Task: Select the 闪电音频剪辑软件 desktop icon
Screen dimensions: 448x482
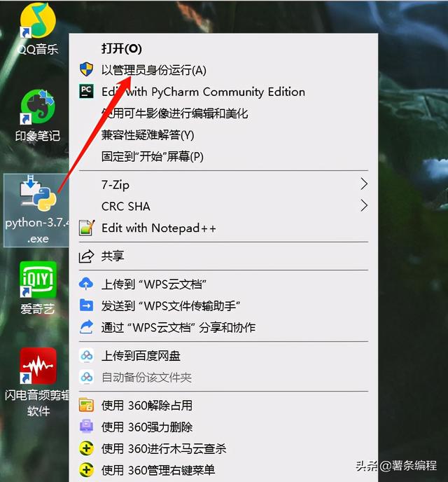Action: pos(38,366)
